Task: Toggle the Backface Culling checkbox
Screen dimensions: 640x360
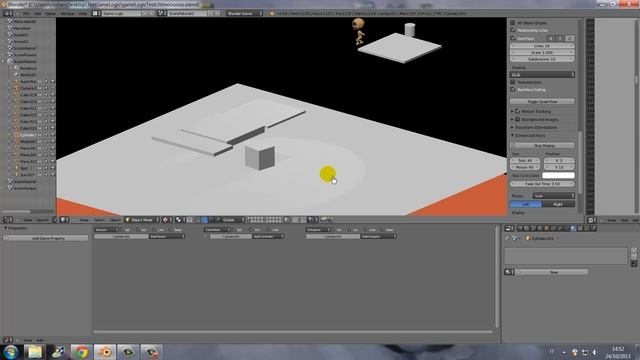Action: pos(513,89)
